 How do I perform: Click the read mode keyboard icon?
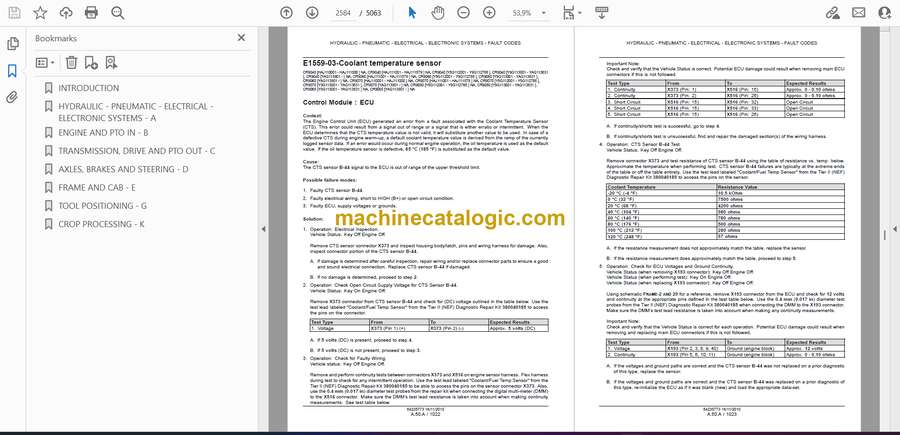[x=602, y=13]
